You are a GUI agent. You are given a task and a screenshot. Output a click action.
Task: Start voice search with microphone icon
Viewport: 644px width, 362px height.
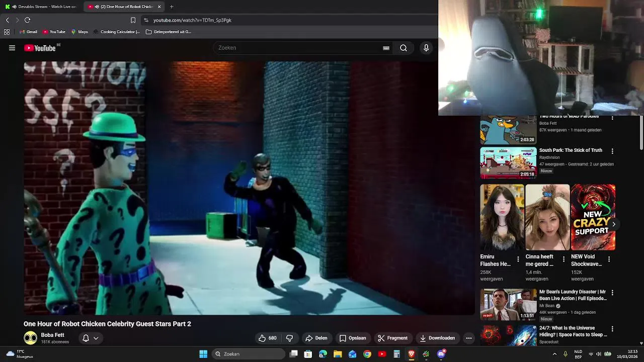(426, 48)
